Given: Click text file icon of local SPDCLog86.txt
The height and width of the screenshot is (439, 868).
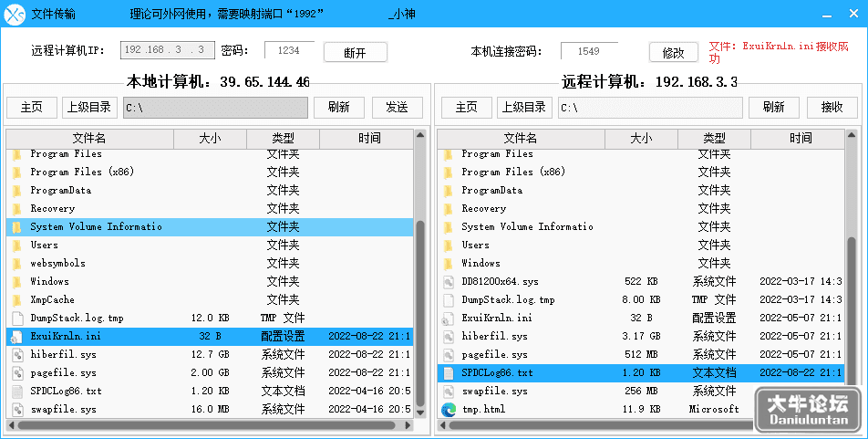Looking at the screenshot, I should point(17,392).
